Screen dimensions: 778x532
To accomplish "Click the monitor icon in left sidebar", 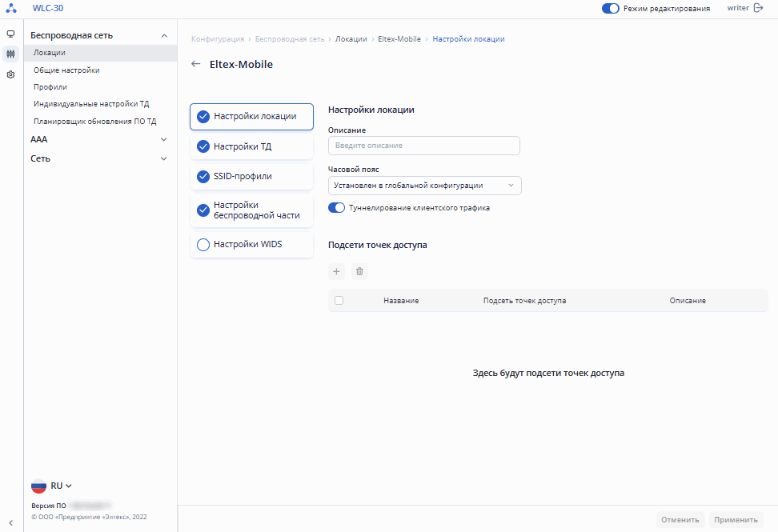I will click(10, 34).
